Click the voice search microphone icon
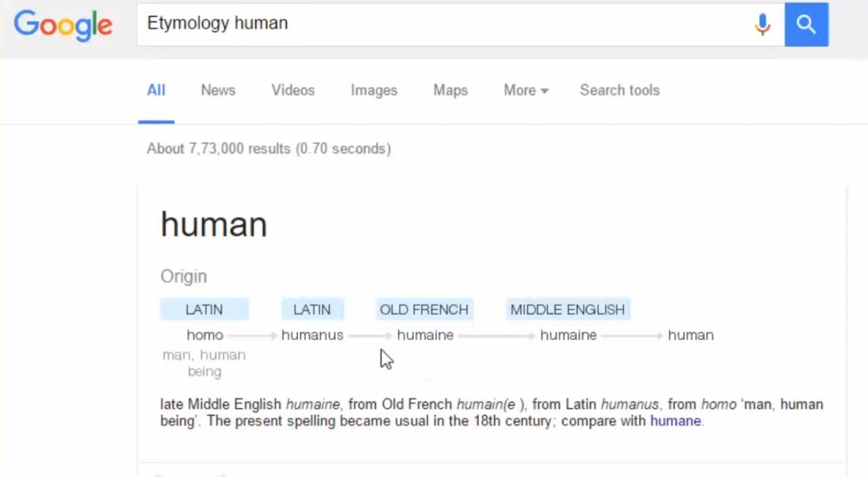Image resolution: width=868 pixels, height=477 pixels. pos(763,24)
